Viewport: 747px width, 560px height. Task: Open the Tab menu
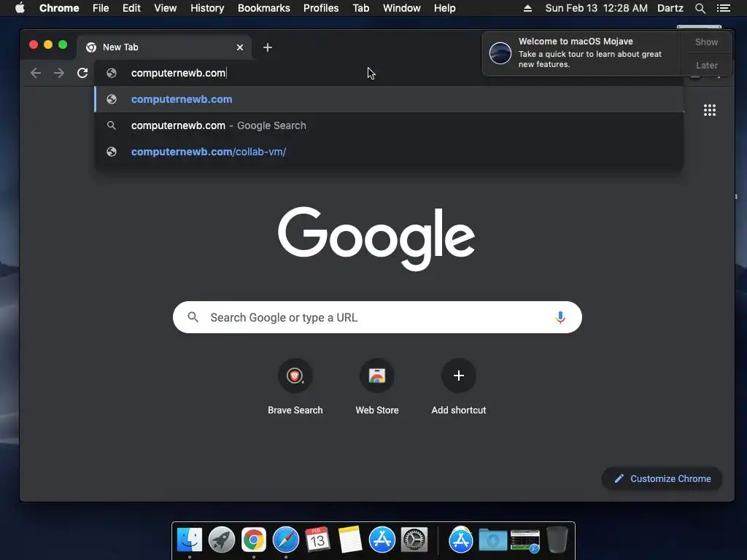coord(361,8)
